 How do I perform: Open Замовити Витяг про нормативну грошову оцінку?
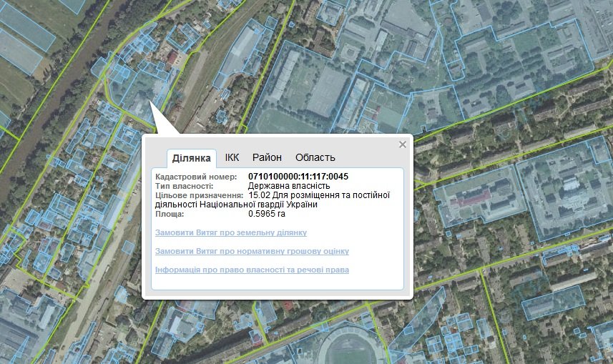point(252,252)
